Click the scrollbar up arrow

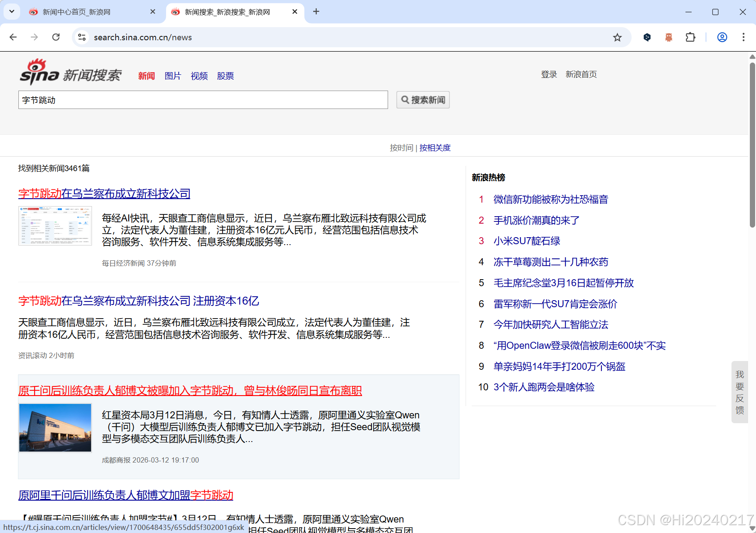(752, 56)
